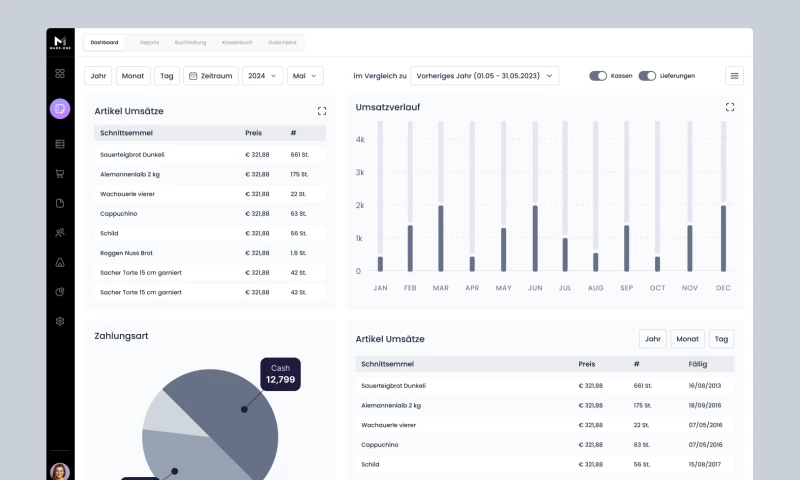This screenshot has width=800, height=480.
Task: Expand the Umsatzverlauf chart to fullscreen
Action: 730,107
